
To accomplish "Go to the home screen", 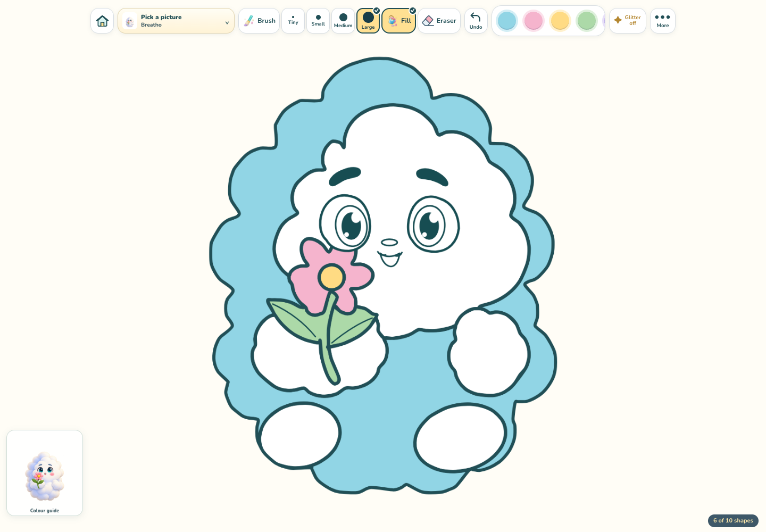I will pos(102,21).
